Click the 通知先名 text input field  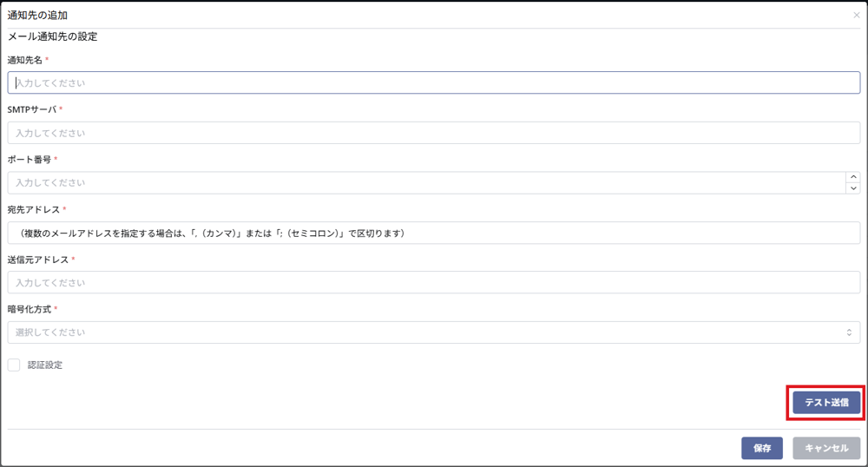click(x=433, y=83)
